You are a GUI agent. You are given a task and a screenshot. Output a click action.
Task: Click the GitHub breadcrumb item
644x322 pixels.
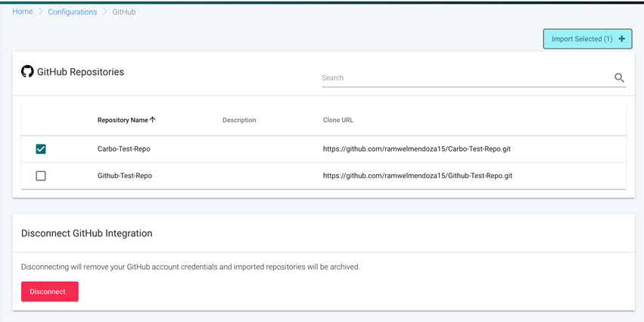[124, 12]
